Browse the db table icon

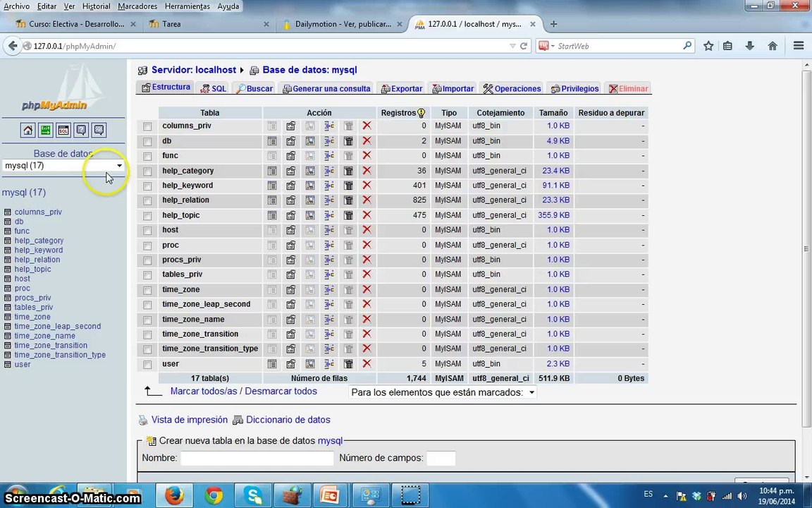[272, 141]
